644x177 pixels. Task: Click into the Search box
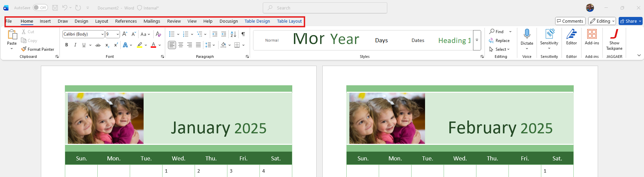(x=325, y=8)
